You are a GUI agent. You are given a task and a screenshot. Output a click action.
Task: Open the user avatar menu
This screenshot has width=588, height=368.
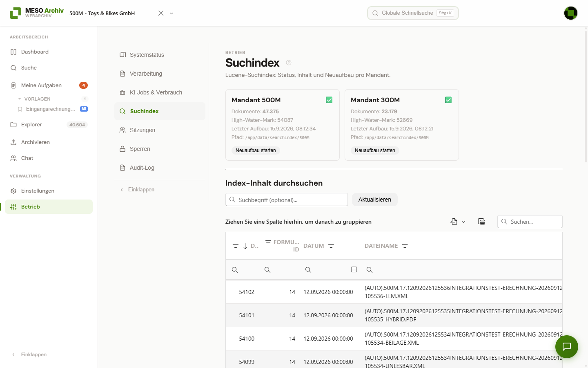click(571, 13)
